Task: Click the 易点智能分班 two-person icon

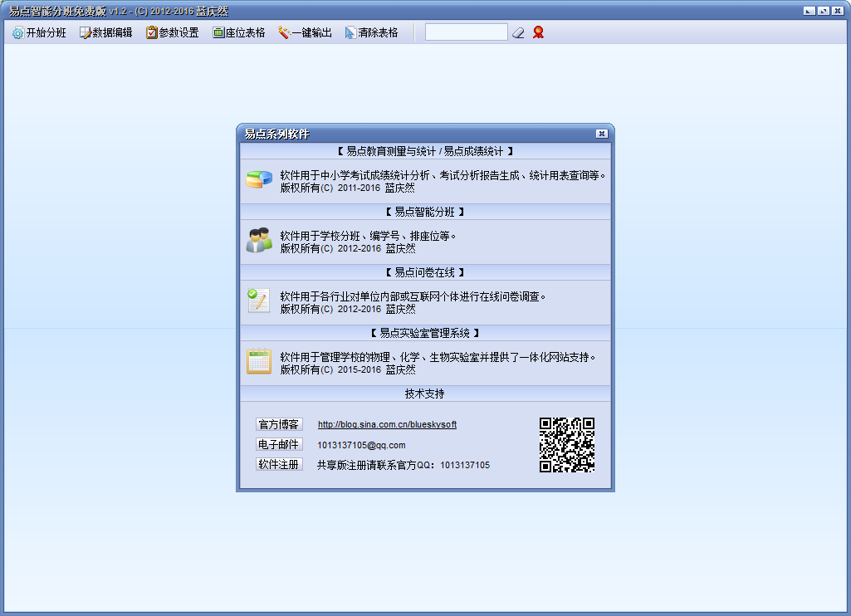Action: point(258,238)
